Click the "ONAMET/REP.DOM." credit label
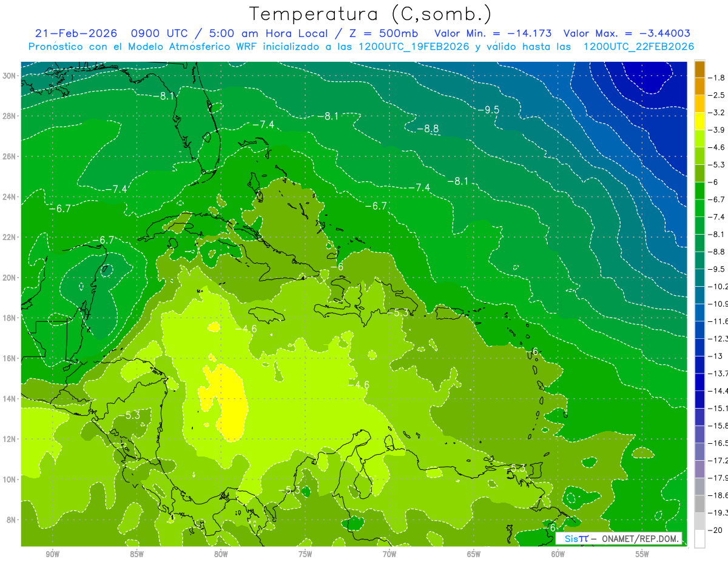This screenshot has height=562, width=728. coord(639,538)
